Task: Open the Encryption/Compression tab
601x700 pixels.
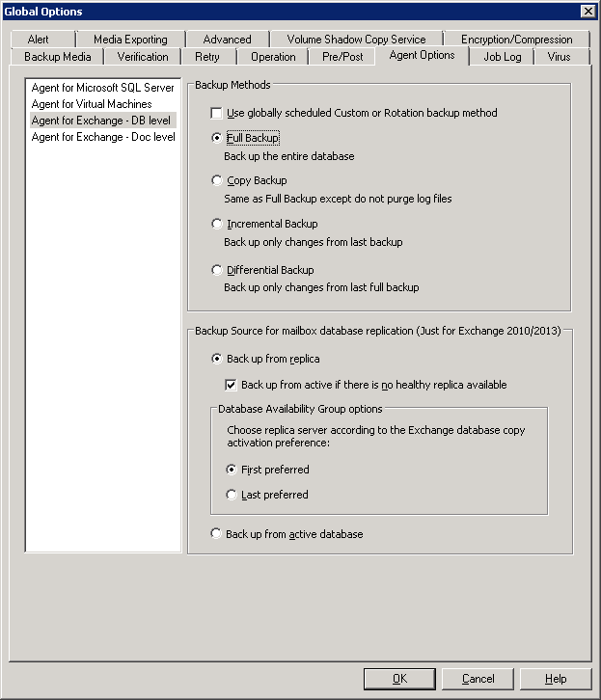Action: click(x=516, y=40)
